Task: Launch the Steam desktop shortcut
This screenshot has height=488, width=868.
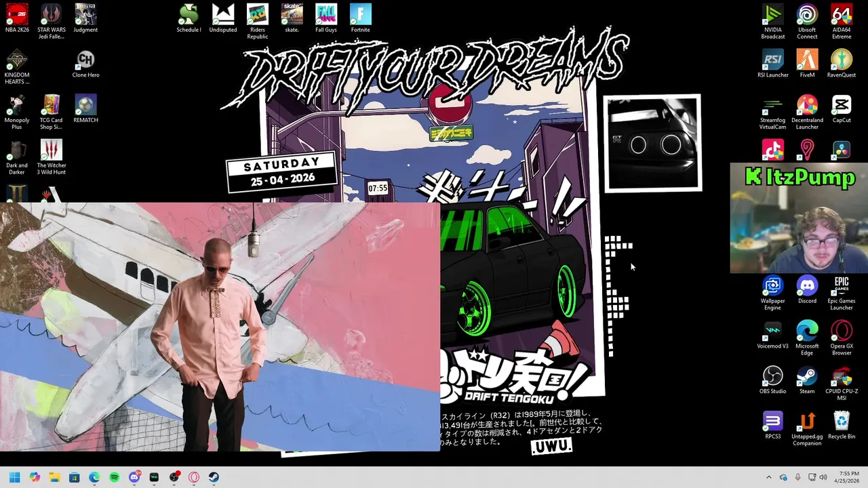Action: [807, 380]
